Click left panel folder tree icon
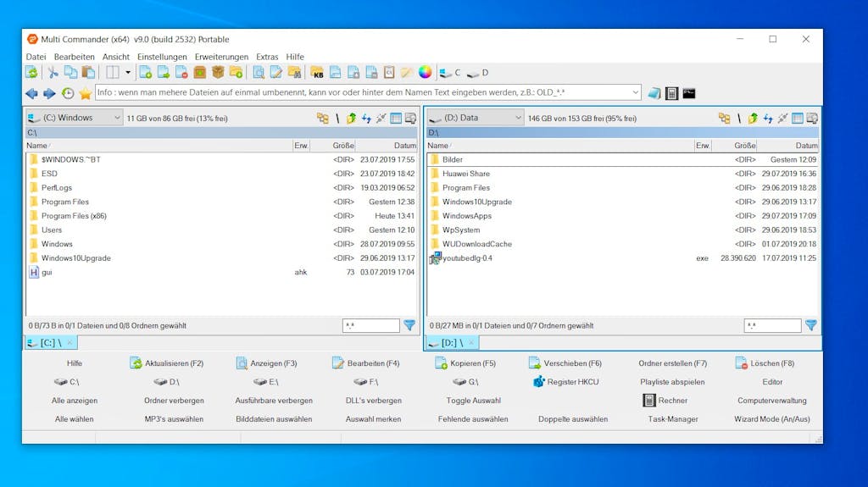 point(323,118)
